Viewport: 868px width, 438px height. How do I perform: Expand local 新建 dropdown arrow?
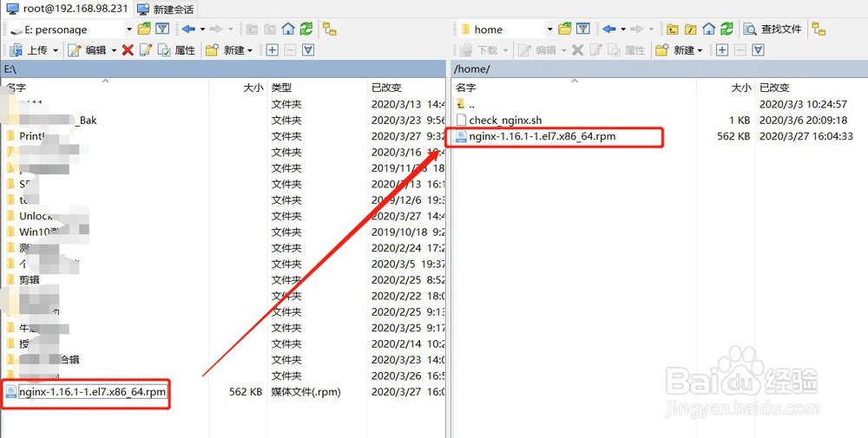[250, 50]
